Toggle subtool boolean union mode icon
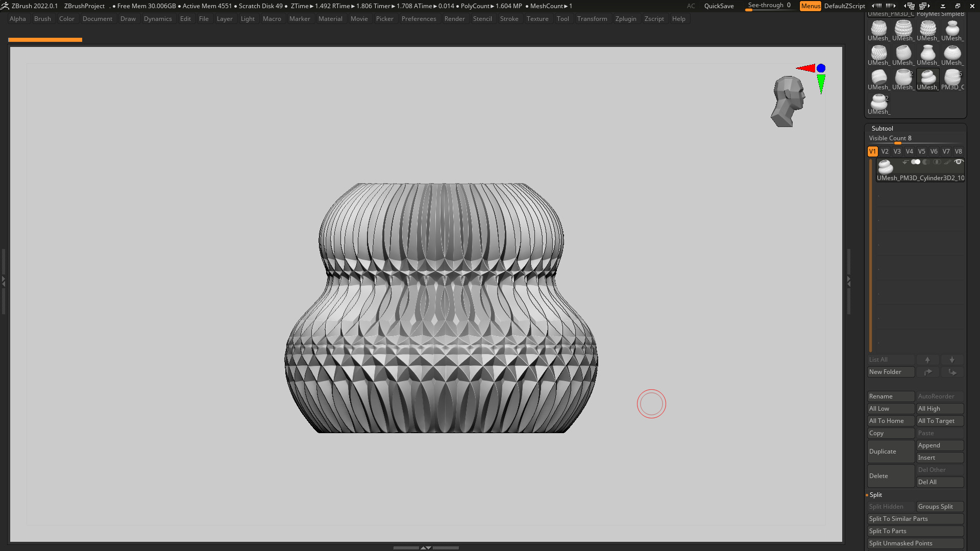 [x=916, y=162]
